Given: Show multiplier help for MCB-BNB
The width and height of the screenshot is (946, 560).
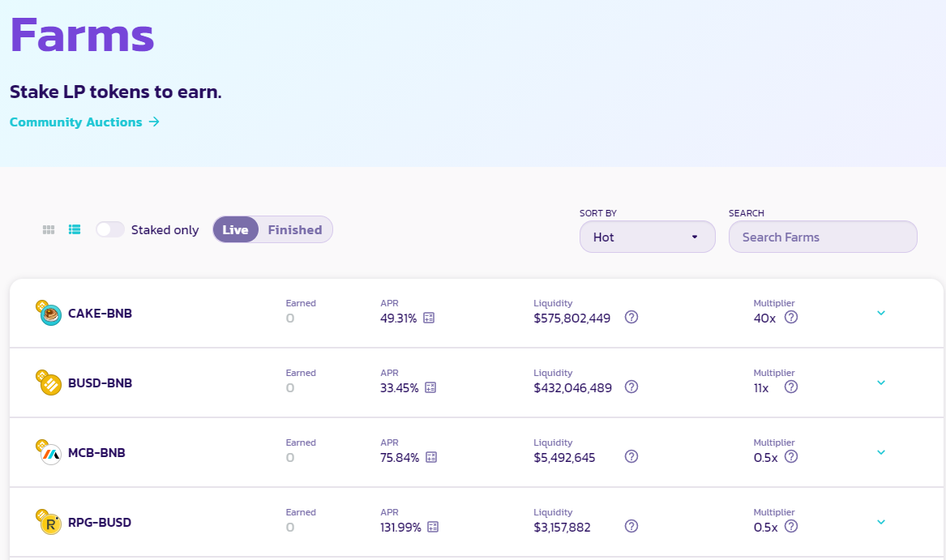Looking at the screenshot, I should pyautogui.click(x=791, y=457).
